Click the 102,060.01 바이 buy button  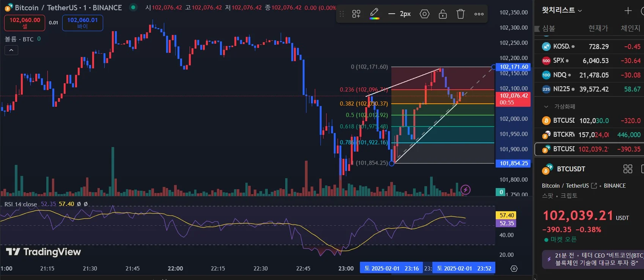[82, 23]
